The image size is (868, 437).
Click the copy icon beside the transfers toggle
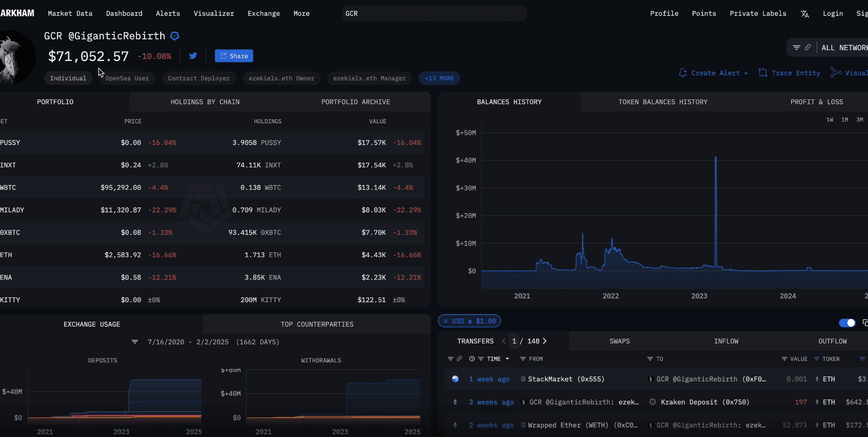coord(865,323)
